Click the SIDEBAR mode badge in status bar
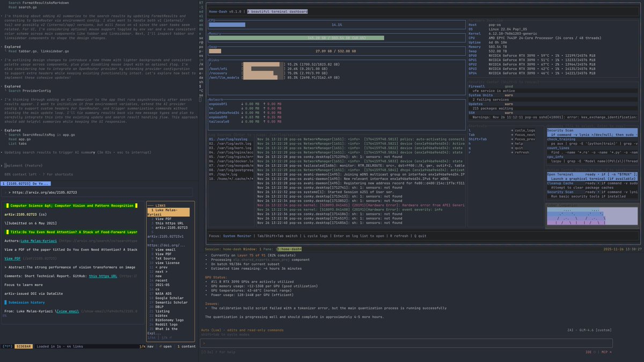 (23, 346)
